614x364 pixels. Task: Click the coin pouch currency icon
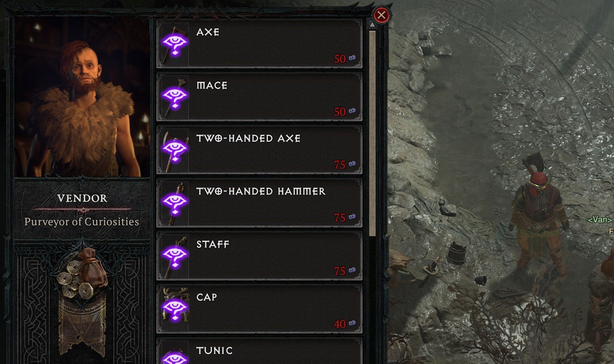[82, 273]
